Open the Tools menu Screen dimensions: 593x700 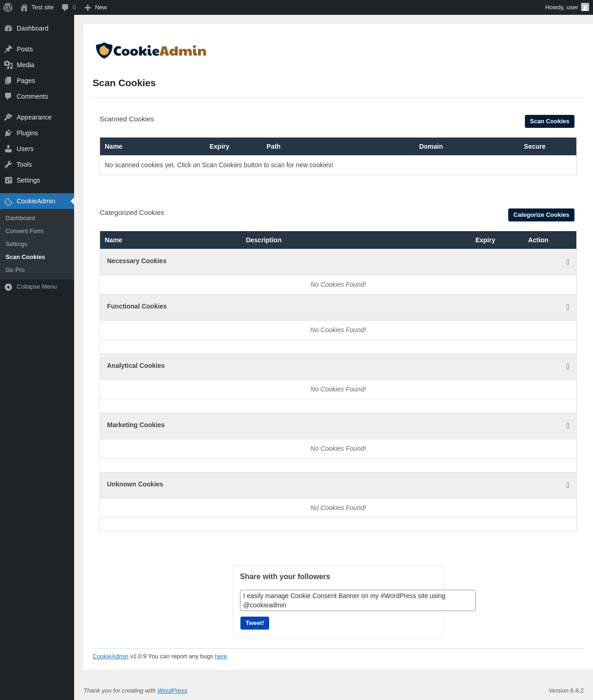coord(37,164)
